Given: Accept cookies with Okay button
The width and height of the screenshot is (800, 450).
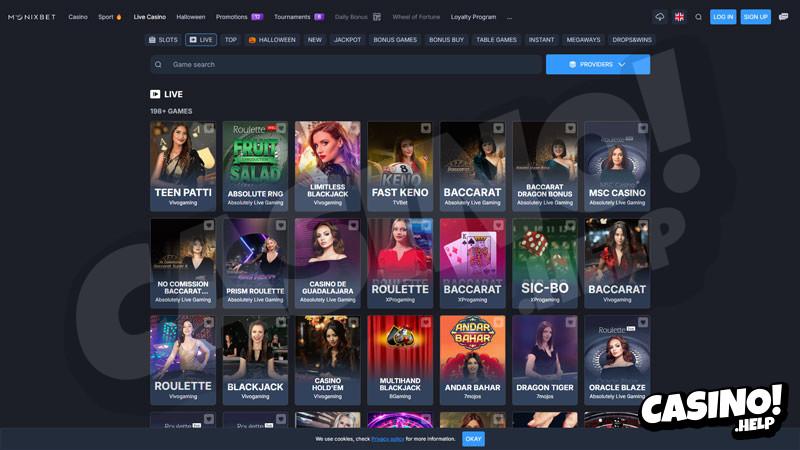Looking at the screenshot, I should pyautogui.click(x=473, y=439).
